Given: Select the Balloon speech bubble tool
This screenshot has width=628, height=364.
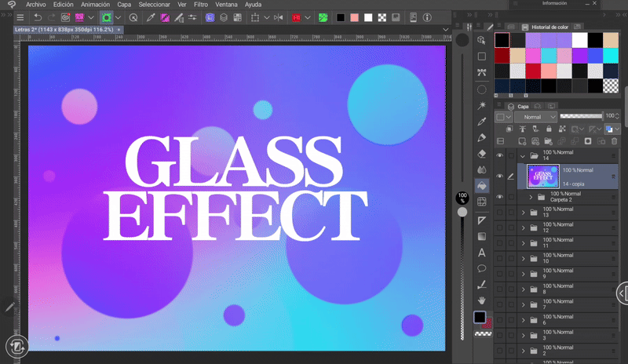Looking at the screenshot, I should [482, 269].
